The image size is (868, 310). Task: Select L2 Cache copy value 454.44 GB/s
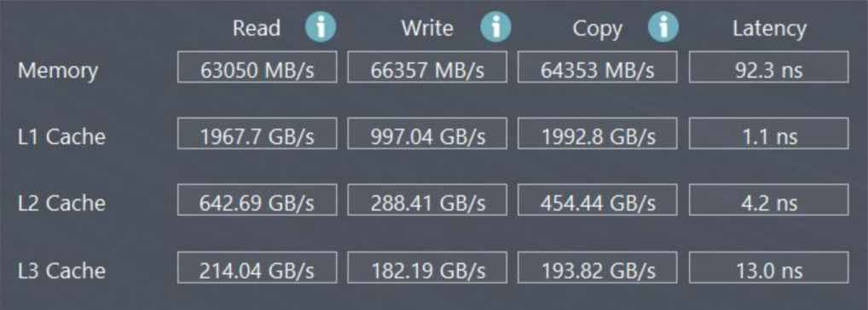(597, 199)
